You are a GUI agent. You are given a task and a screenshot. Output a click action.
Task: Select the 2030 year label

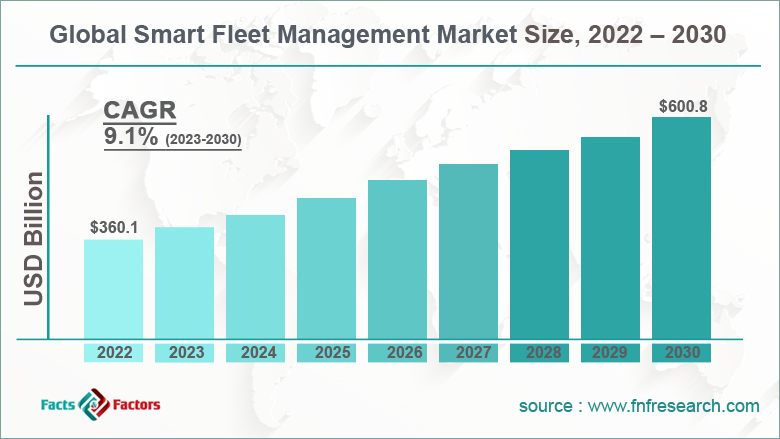coord(682,352)
